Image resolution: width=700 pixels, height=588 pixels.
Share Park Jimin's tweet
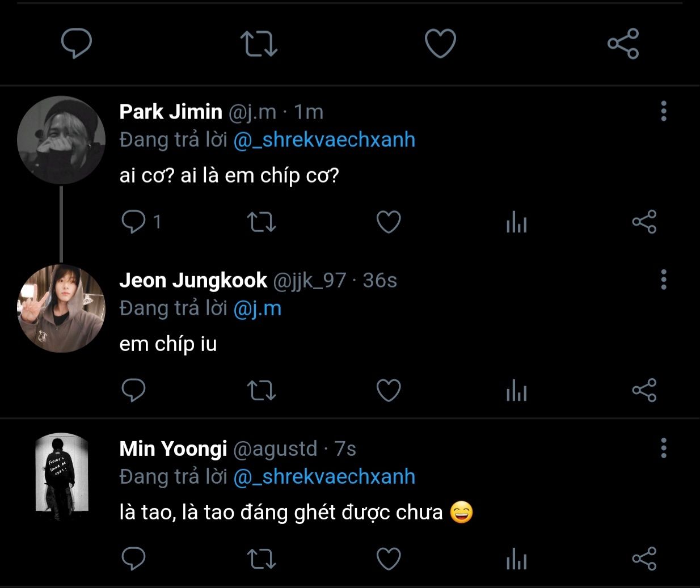(x=644, y=222)
